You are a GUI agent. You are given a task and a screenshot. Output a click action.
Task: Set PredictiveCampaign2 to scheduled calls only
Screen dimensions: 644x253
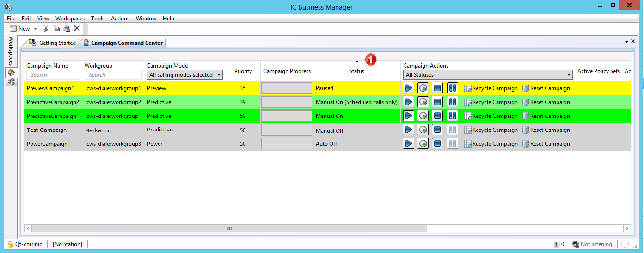click(423, 102)
